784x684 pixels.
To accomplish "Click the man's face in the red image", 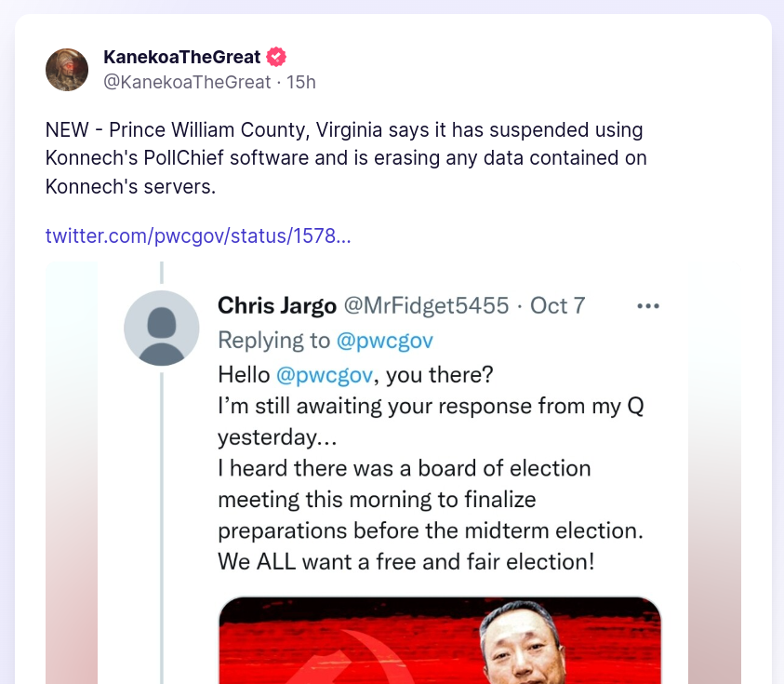I will 520,646.
